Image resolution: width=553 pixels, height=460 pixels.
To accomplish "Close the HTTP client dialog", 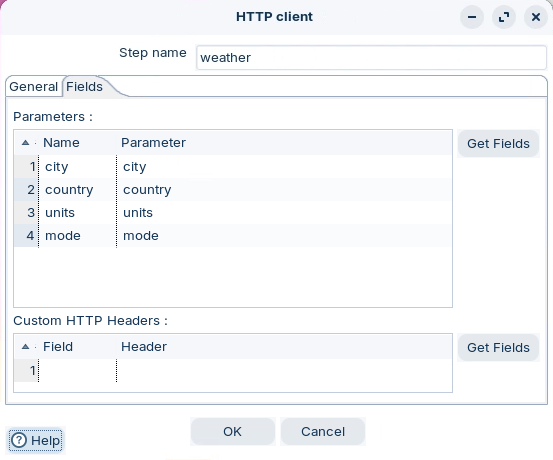I will click(536, 17).
